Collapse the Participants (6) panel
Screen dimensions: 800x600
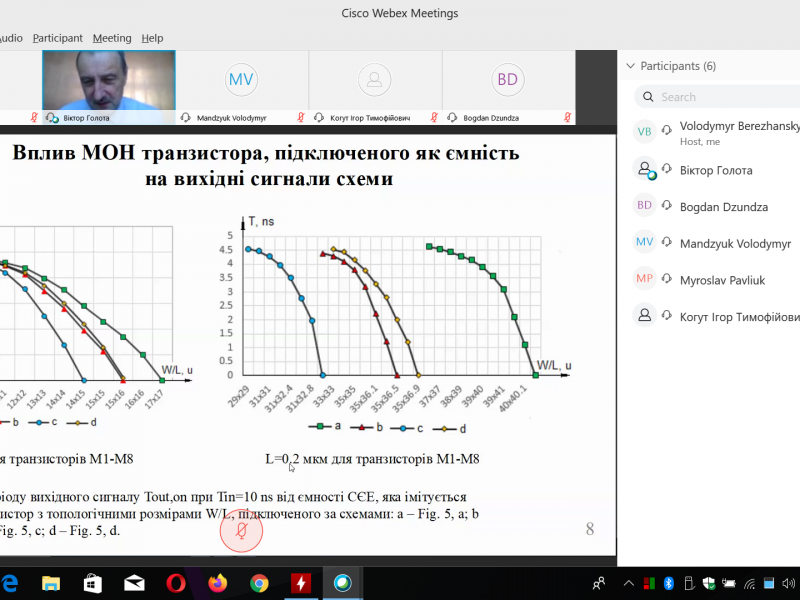click(x=630, y=66)
